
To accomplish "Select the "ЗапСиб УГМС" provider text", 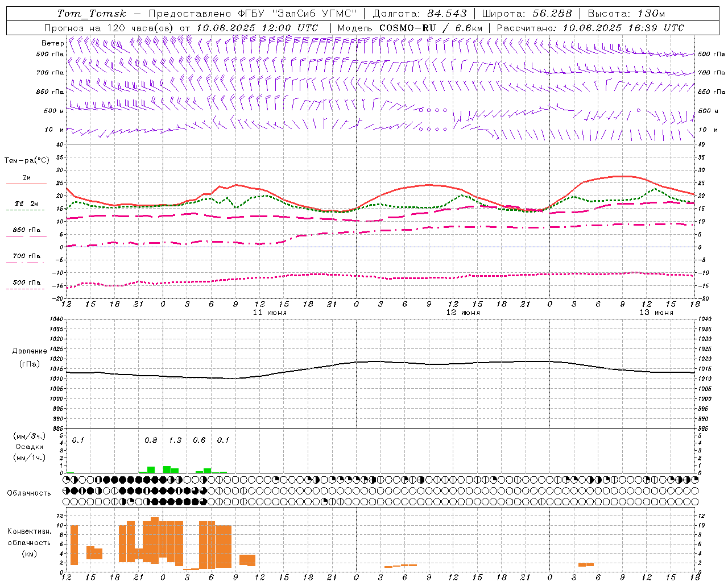I will [314, 14].
